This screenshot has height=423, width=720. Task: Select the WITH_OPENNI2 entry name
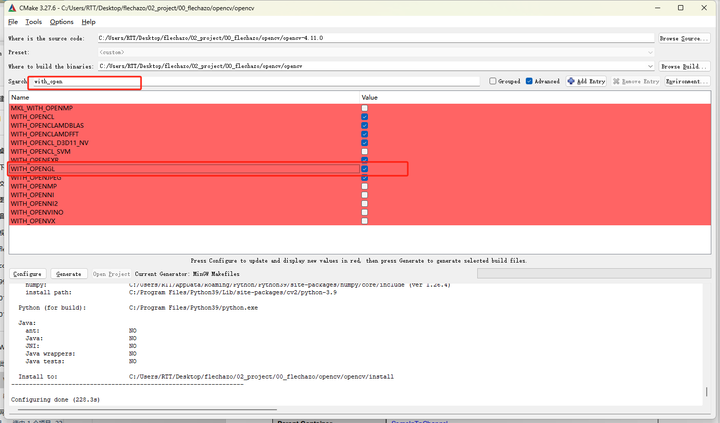pyautogui.click(x=34, y=204)
